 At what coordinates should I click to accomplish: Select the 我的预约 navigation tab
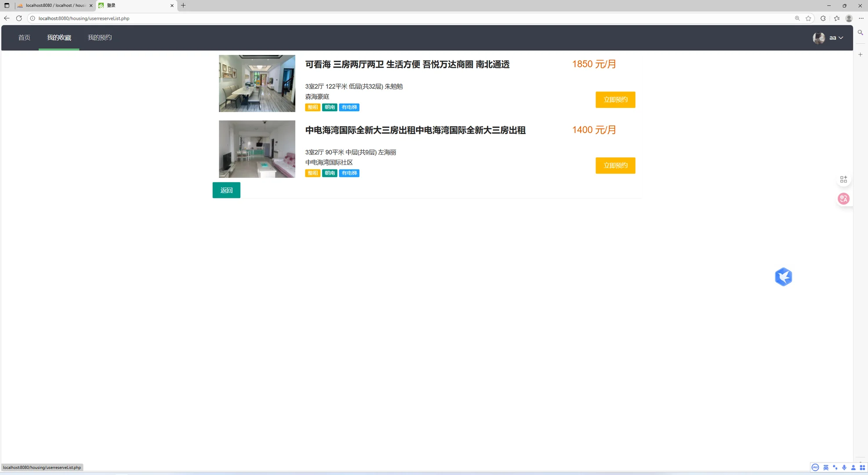[x=100, y=37]
